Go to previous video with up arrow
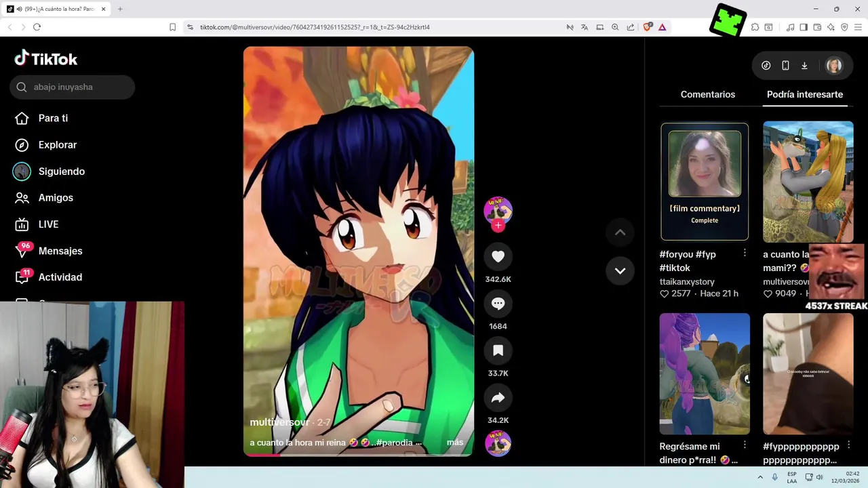Viewport: 868px width, 488px height. pyautogui.click(x=620, y=232)
